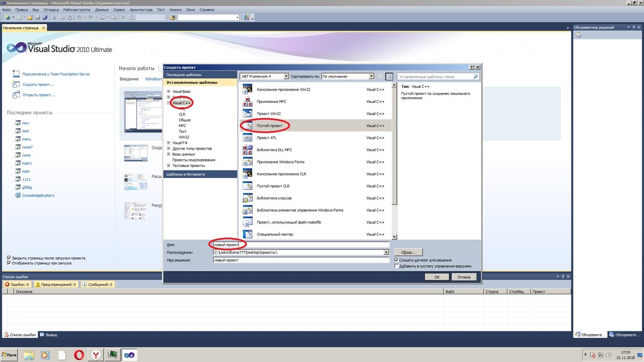Select Шаблоны в Интернете section
This screenshot has width=644, height=362.
[200, 174]
